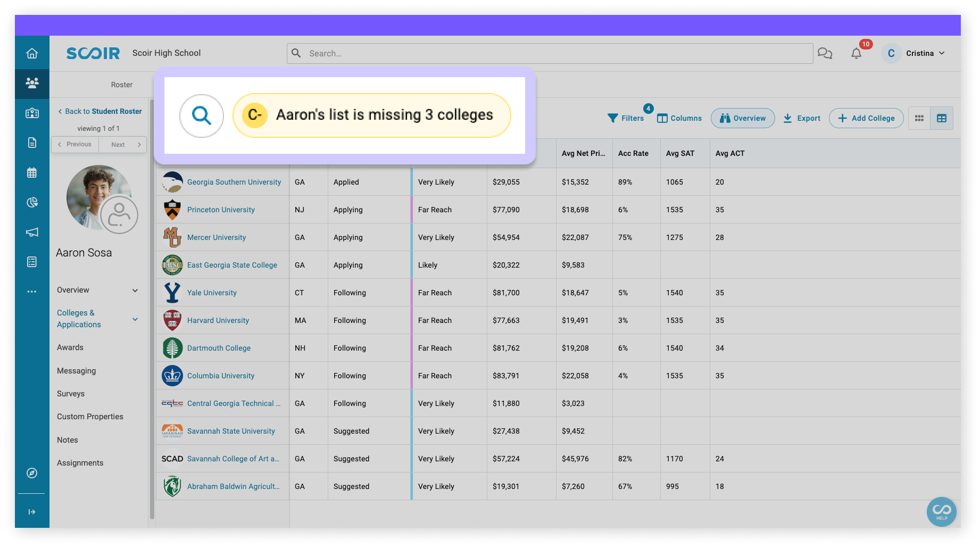Viewport: 980px width, 547px height.
Task: Open the school building icon in sidebar
Action: pyautogui.click(x=32, y=113)
